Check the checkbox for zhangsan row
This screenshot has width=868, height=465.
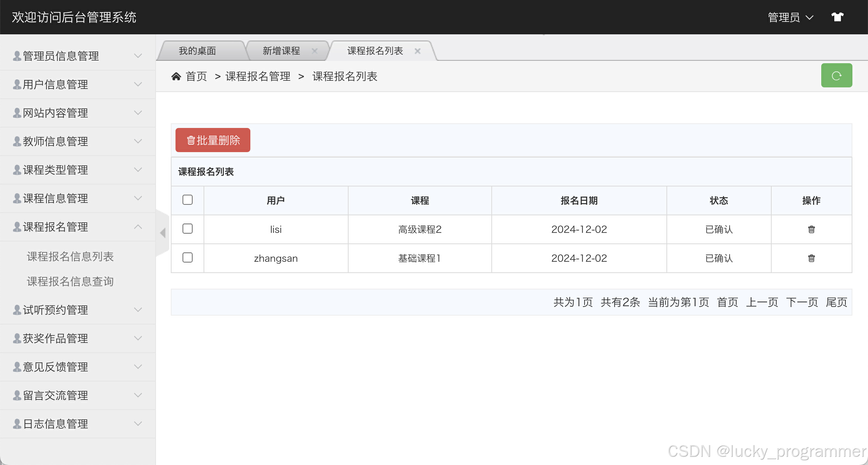(x=188, y=257)
